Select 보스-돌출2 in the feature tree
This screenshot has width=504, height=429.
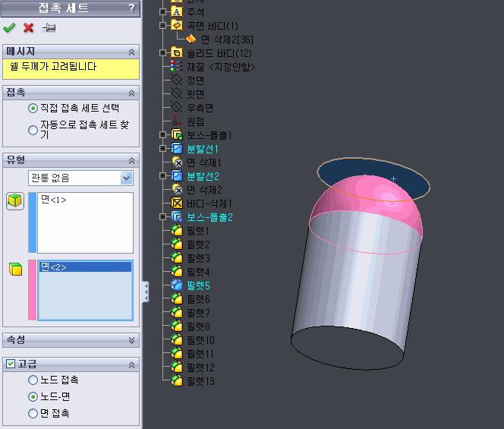pyautogui.click(x=209, y=217)
